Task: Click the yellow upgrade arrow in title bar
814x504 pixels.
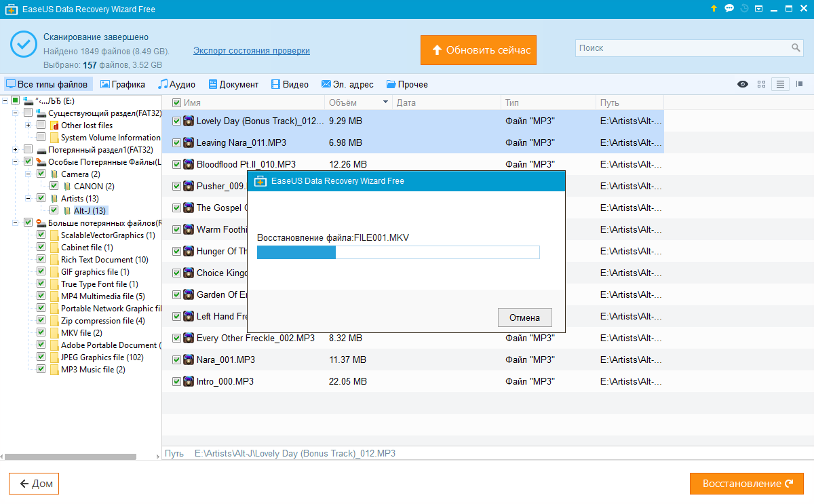Action: pos(713,9)
